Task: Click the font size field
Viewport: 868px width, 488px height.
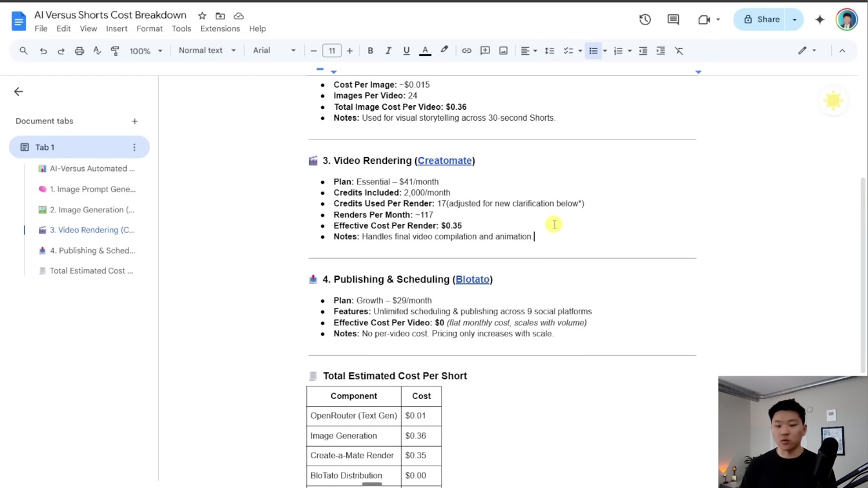Action: coord(331,50)
